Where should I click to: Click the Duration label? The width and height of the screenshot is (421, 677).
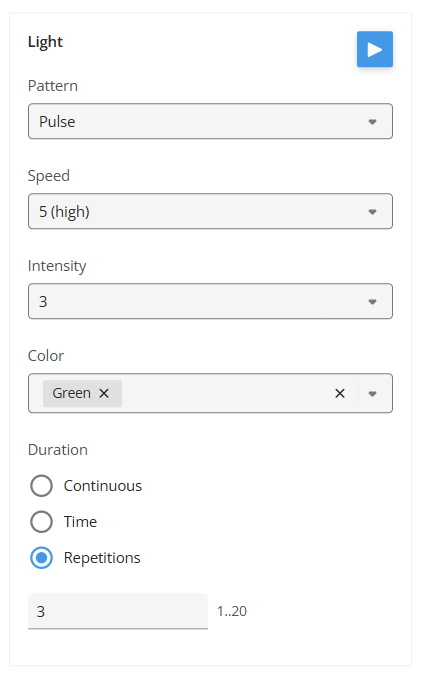pyautogui.click(x=58, y=450)
